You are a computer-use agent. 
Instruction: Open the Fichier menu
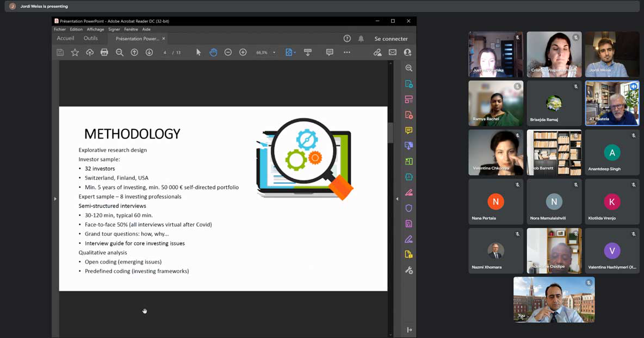[60, 29]
